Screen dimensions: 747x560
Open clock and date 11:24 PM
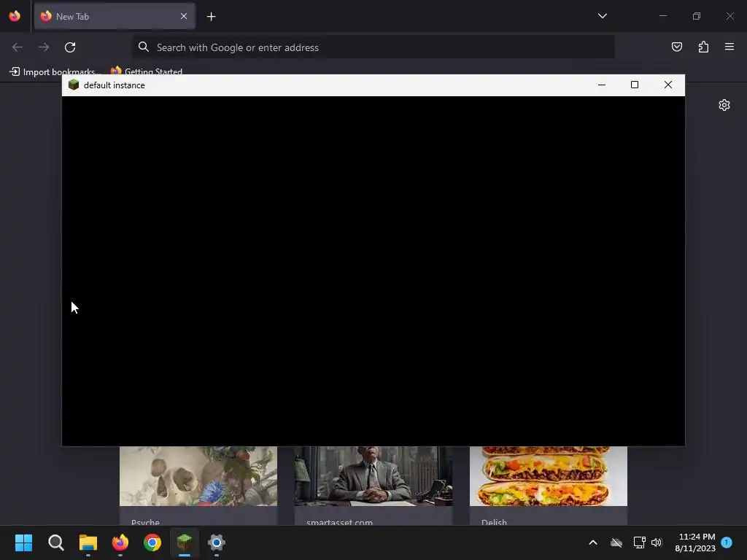(695, 542)
